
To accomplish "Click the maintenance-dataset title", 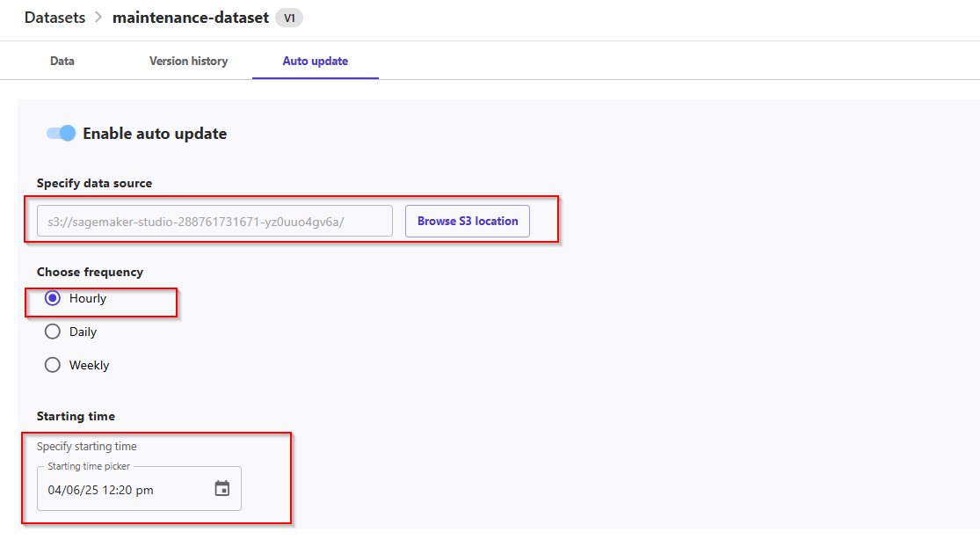I will (x=191, y=18).
